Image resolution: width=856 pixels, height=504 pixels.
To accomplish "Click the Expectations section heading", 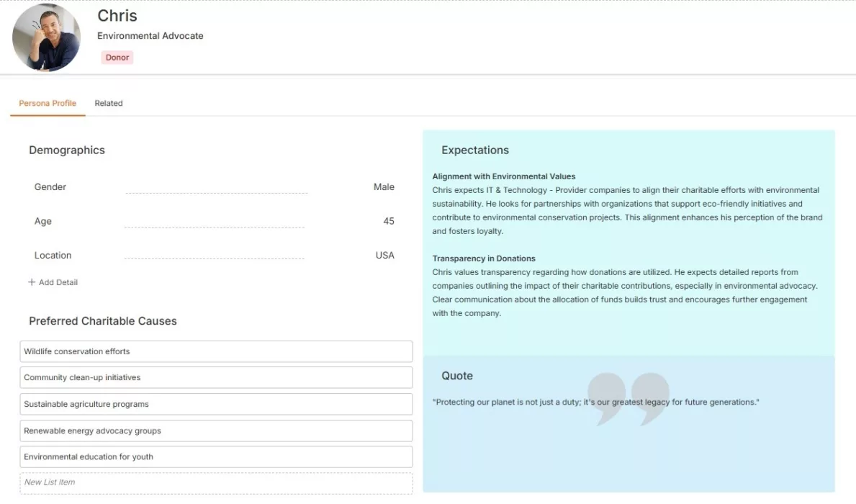I will point(475,150).
